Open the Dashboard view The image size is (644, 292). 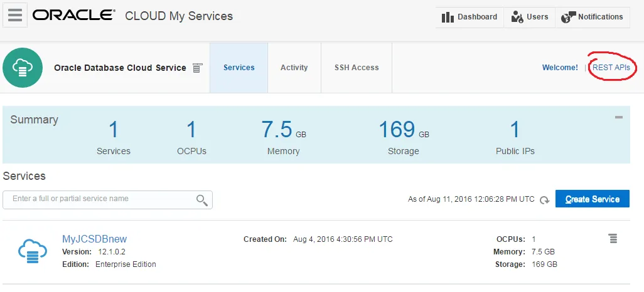point(470,17)
